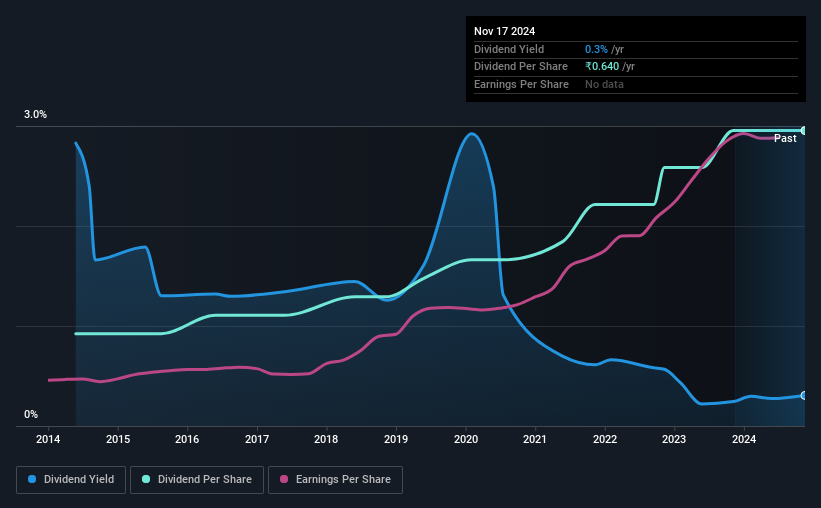Screen dimensions: 821x508
Task: Click the Dividend Per Share line endpoint marker
Action: [804, 130]
